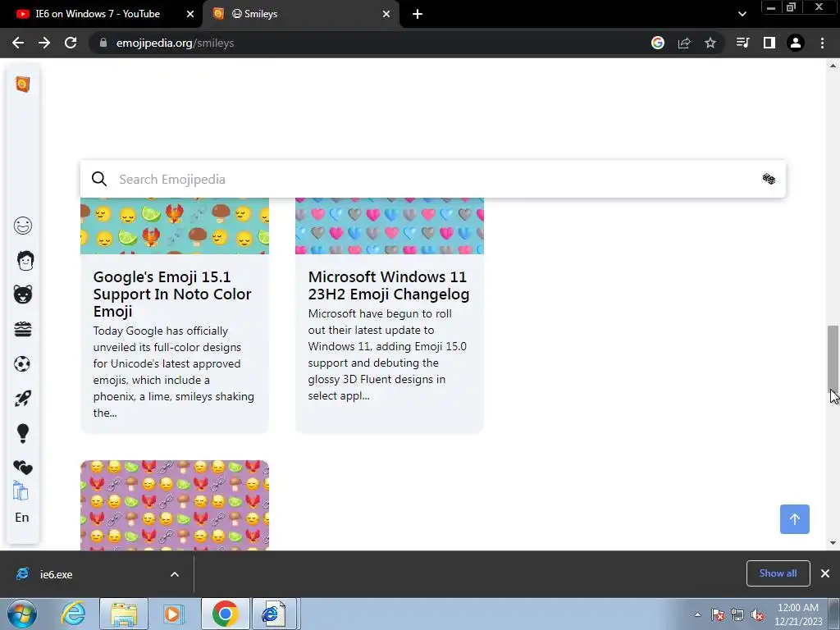View site info via the lock icon

pos(103,43)
